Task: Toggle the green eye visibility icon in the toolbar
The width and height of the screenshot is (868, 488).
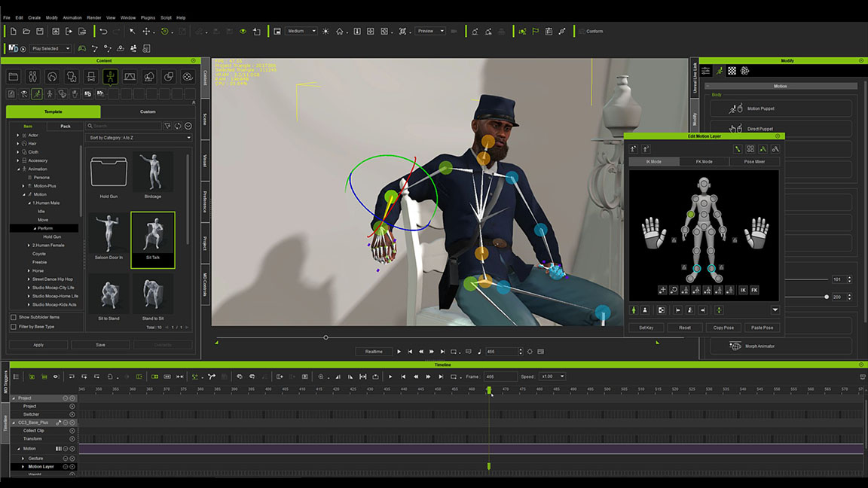Action: pyautogui.click(x=243, y=32)
